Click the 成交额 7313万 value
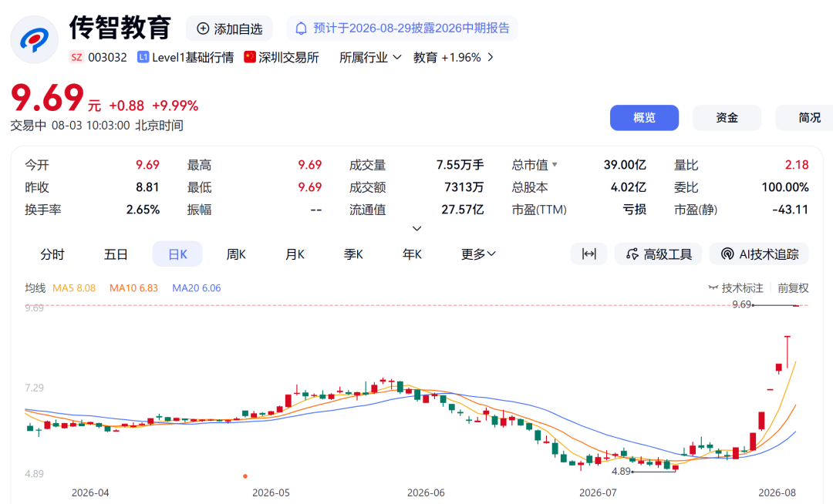The height and width of the screenshot is (504, 833). [464, 187]
